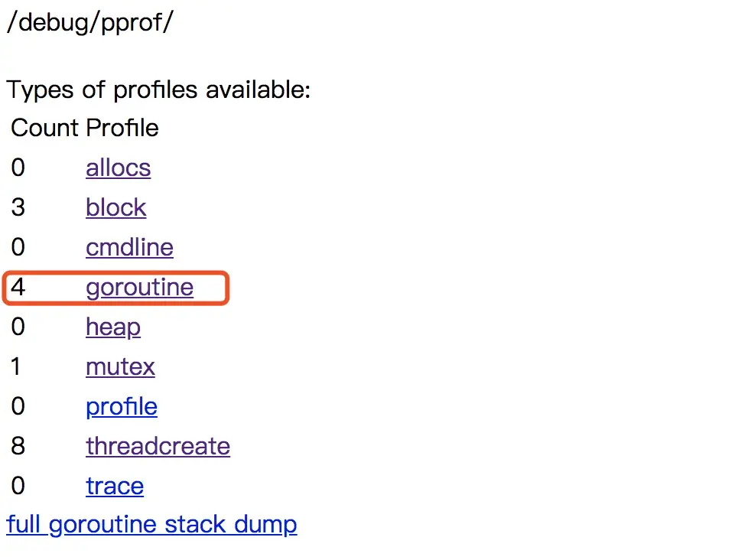View the heap profile
Image resolution: width=748 pixels, height=560 pixels.
click(x=112, y=327)
